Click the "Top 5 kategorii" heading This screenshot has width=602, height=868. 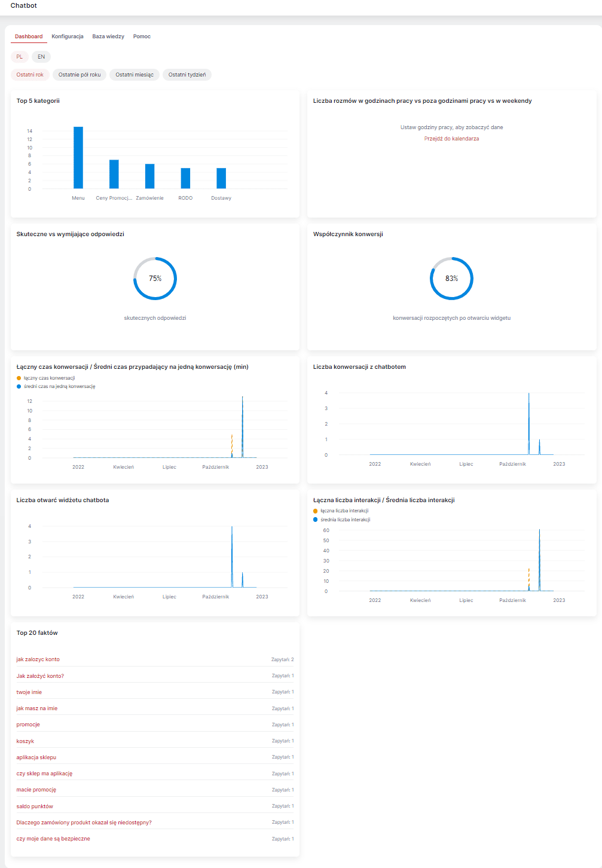(38, 101)
